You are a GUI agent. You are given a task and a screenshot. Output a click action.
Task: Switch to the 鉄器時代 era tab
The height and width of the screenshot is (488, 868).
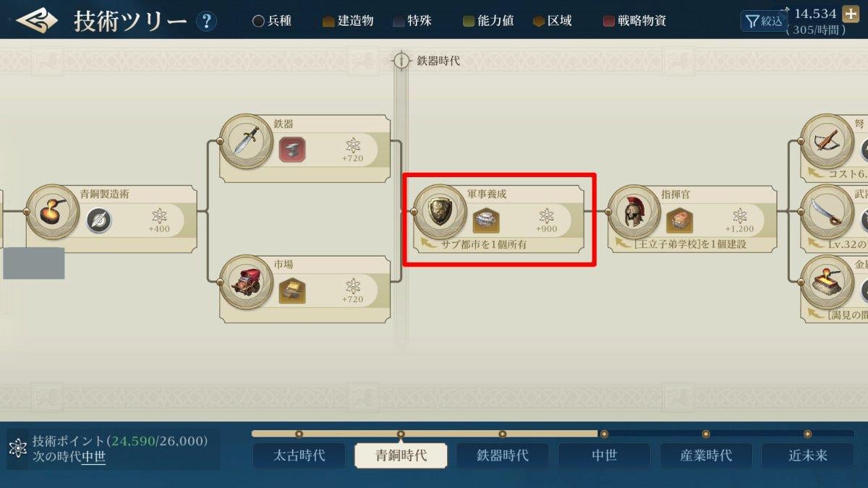tap(502, 455)
